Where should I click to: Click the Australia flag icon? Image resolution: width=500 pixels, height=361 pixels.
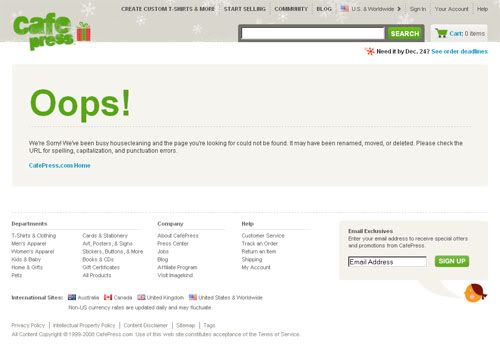72,297
